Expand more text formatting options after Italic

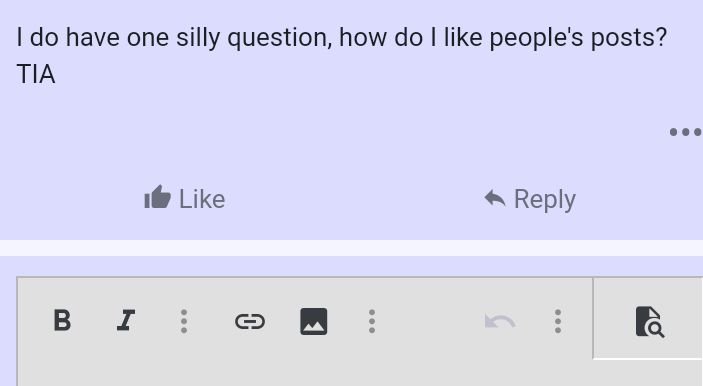pos(184,321)
